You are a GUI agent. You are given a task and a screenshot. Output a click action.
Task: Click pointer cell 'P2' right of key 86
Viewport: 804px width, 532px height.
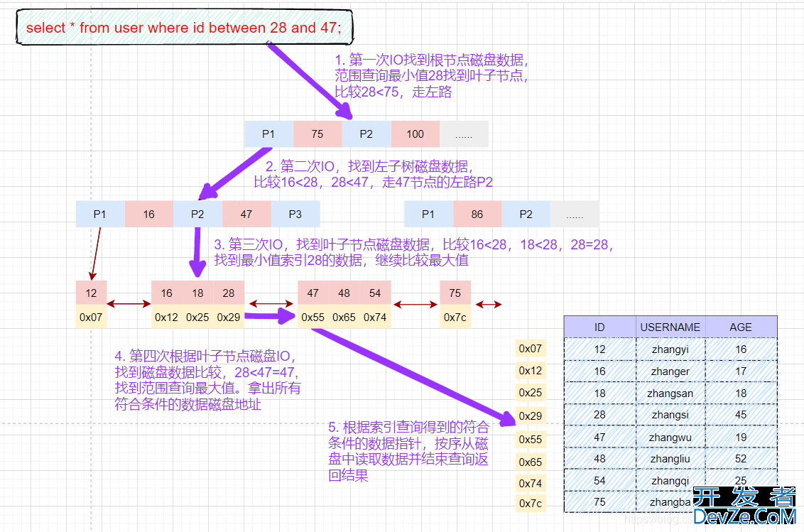click(x=526, y=214)
